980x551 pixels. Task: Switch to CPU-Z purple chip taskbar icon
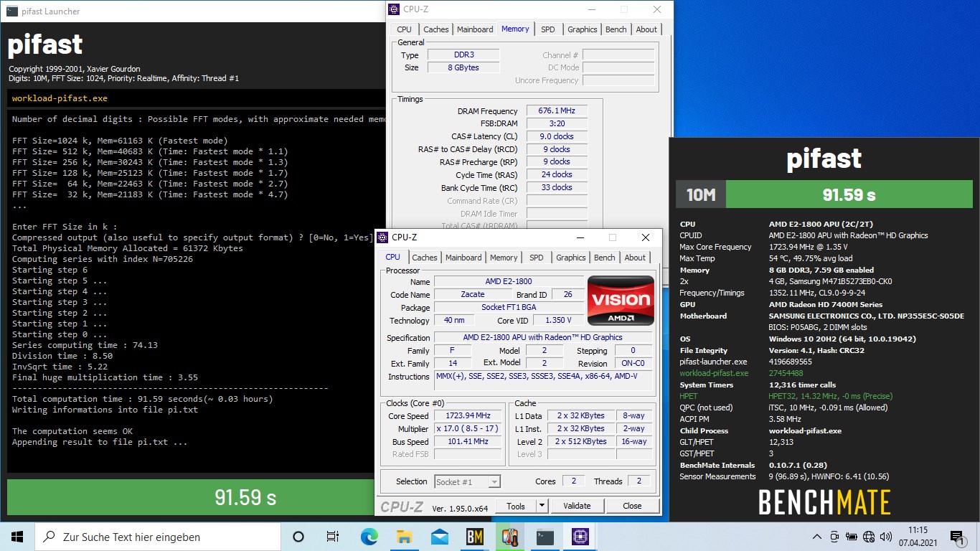pyautogui.click(x=580, y=536)
